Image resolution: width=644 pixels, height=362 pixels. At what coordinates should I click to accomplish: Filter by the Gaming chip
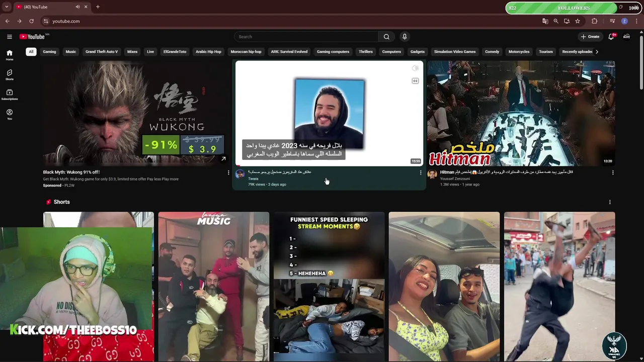point(49,52)
